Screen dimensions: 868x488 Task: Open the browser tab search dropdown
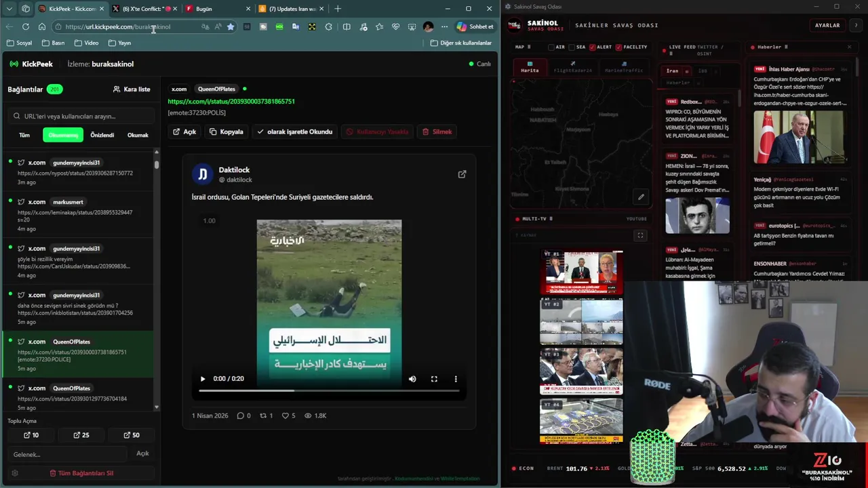coord(9,9)
